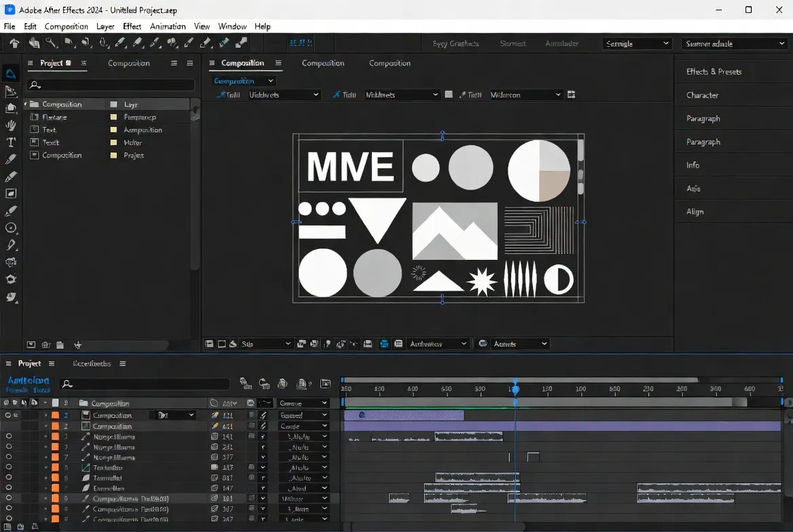Click the blue timecode display in the top toolbar
Screen dimensions: 793x532
[301, 43]
